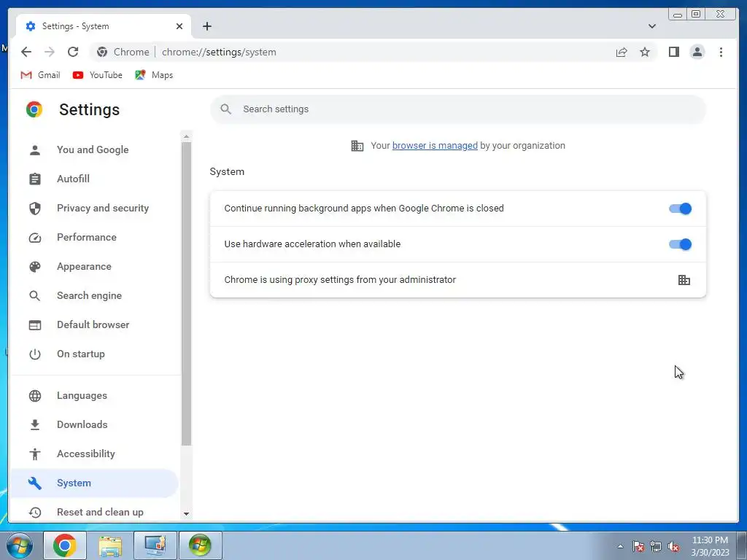This screenshot has width=747, height=560.
Task: Open the YouTube bookmark
Action: click(98, 75)
